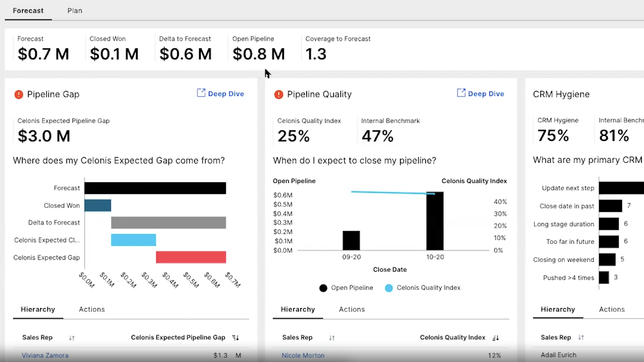
Task: Sort by Celonis Expected Pipeline Gap descending
Action: click(235, 338)
